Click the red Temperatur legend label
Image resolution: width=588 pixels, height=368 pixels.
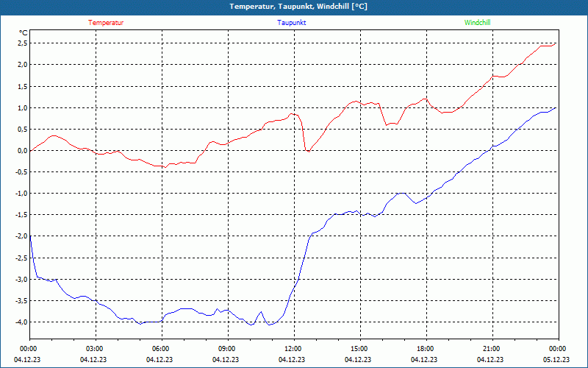(106, 23)
